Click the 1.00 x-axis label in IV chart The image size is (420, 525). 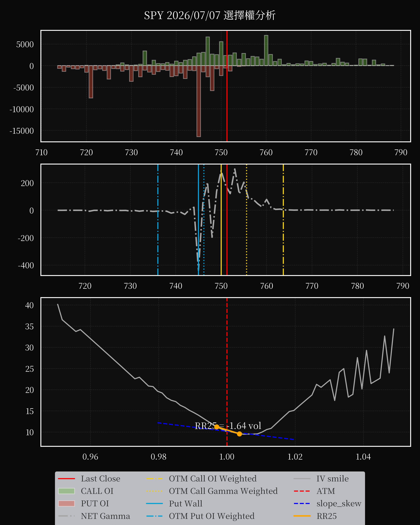227,457
